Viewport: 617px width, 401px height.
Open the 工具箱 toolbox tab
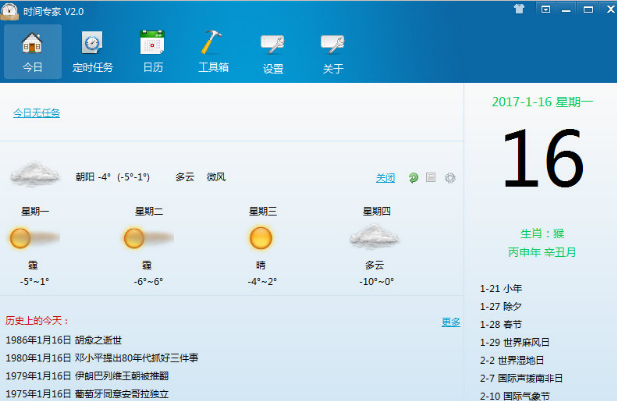[x=213, y=52]
